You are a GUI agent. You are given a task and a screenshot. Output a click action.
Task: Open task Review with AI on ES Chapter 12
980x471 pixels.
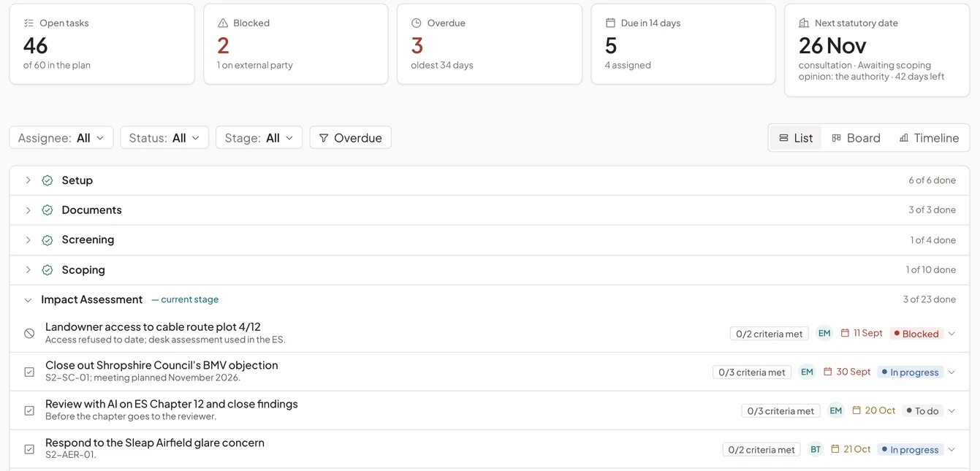tap(172, 404)
